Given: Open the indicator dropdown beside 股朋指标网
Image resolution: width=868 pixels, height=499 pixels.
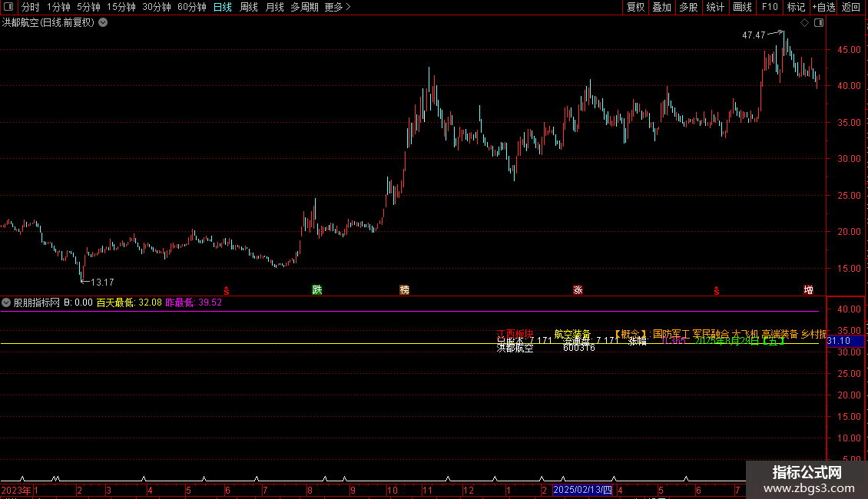Looking at the screenshot, I should (x=6, y=302).
